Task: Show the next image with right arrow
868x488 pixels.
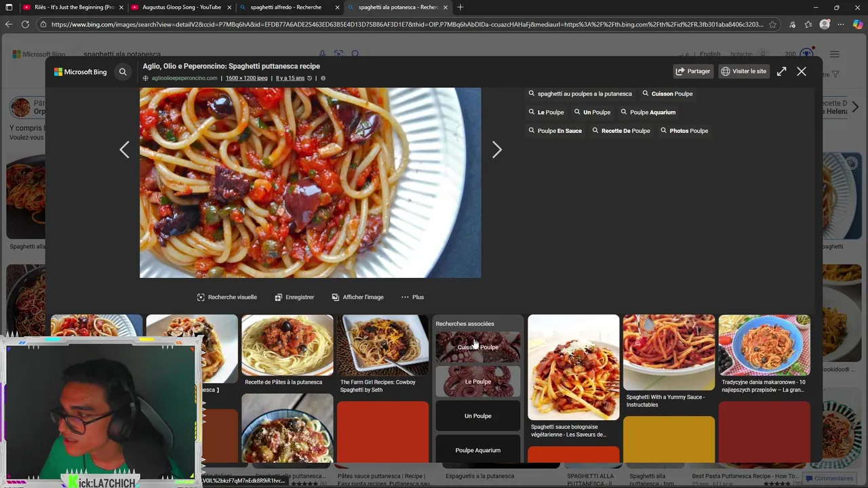Action: click(496, 150)
